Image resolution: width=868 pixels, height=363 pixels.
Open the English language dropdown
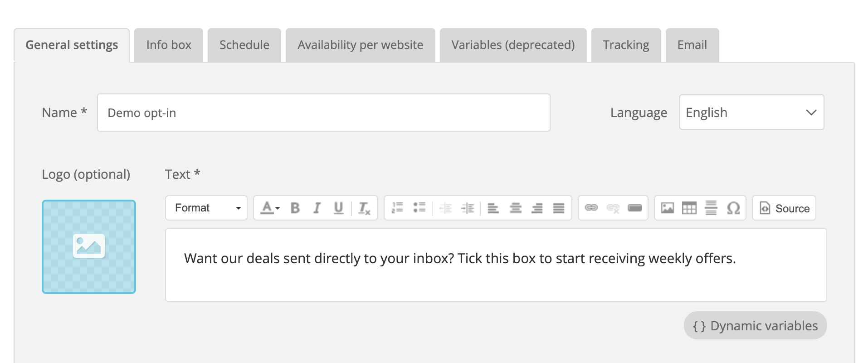point(751,112)
